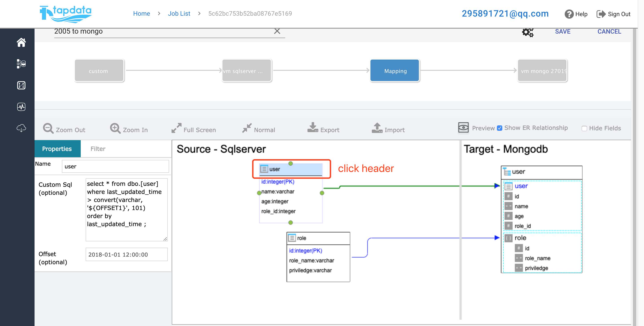
Task: Open the data connections sidebar icon
Action: point(21,64)
